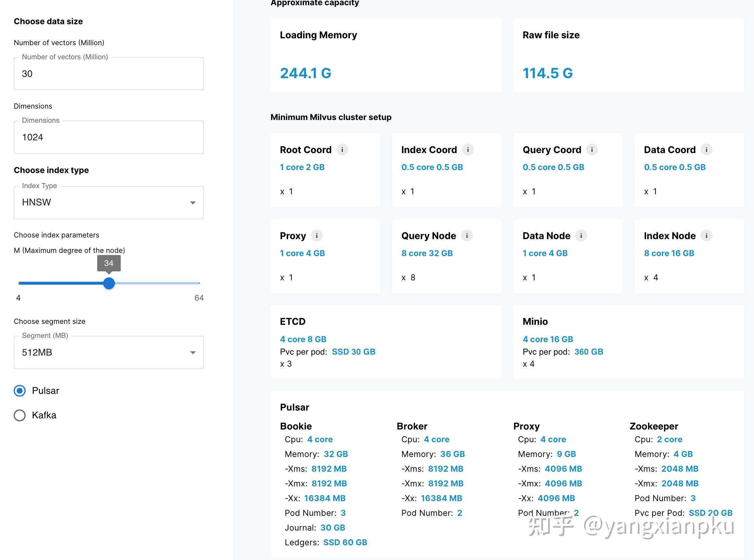Viewport: 754px width, 560px height.
Task: Click Zookeeper Pod Number value 3
Action: (x=693, y=498)
